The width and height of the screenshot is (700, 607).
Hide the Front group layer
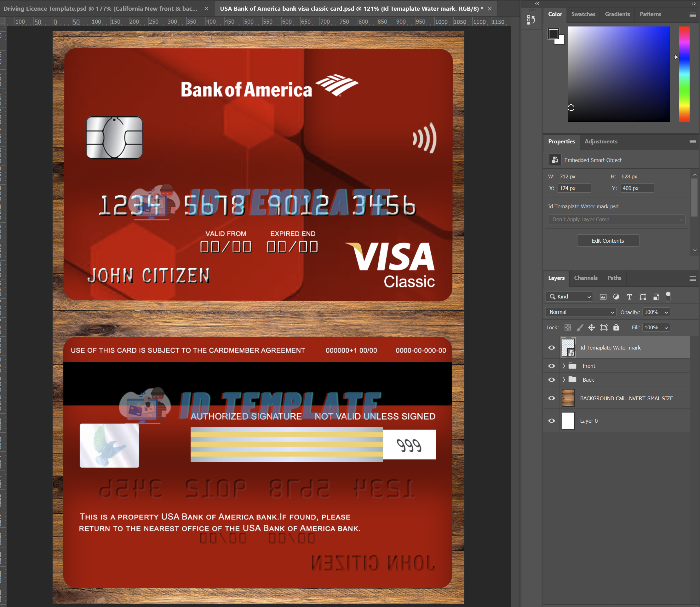(551, 366)
